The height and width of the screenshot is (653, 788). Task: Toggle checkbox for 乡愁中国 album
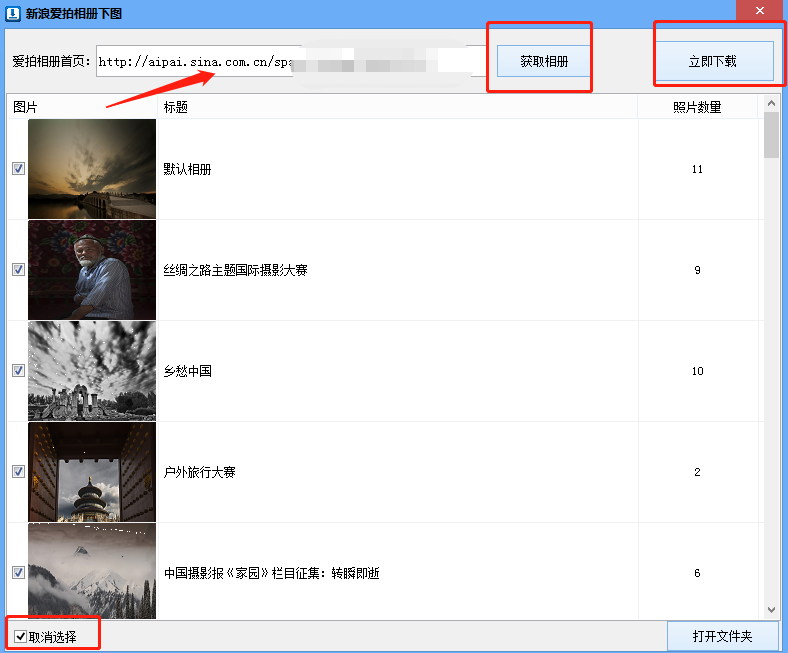(x=18, y=370)
